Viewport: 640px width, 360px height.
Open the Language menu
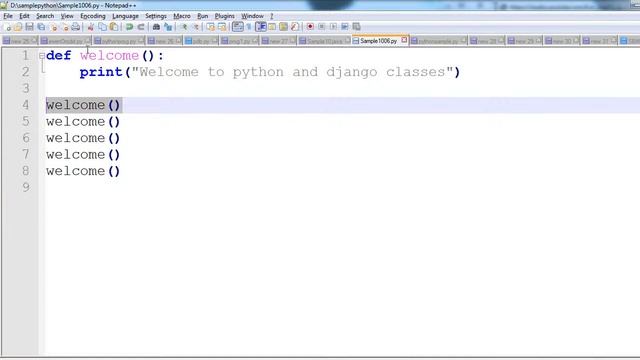click(x=125, y=16)
